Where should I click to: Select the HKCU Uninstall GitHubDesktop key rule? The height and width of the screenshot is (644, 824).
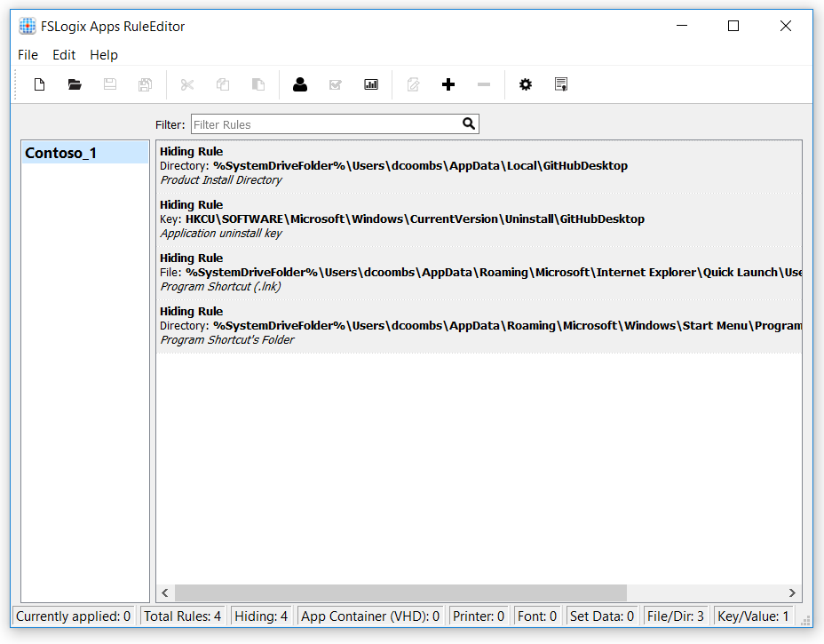(479, 219)
